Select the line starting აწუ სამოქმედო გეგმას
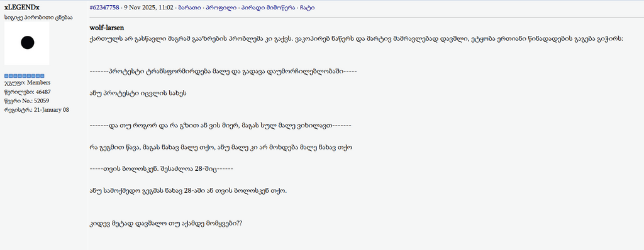The image size is (644, 250). 188,191
